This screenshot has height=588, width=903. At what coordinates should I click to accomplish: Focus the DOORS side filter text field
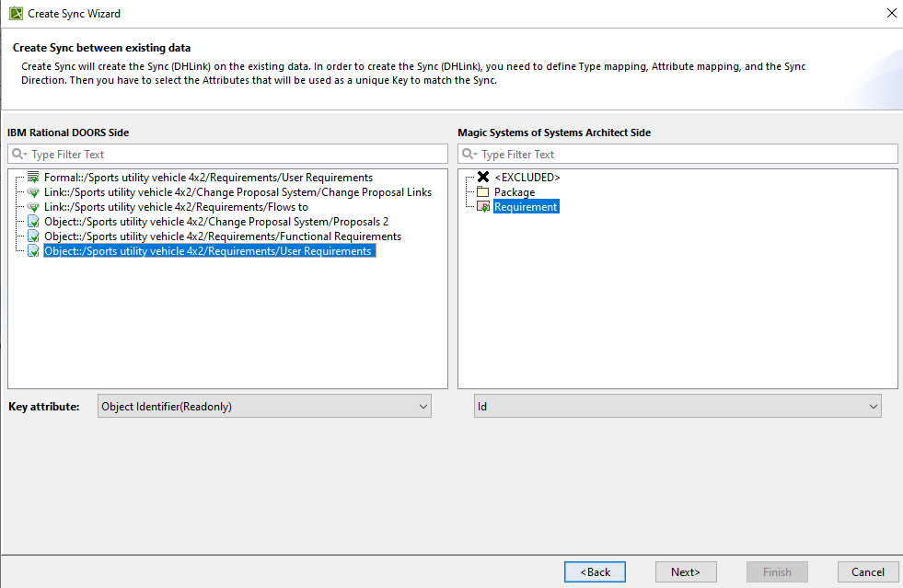point(235,155)
